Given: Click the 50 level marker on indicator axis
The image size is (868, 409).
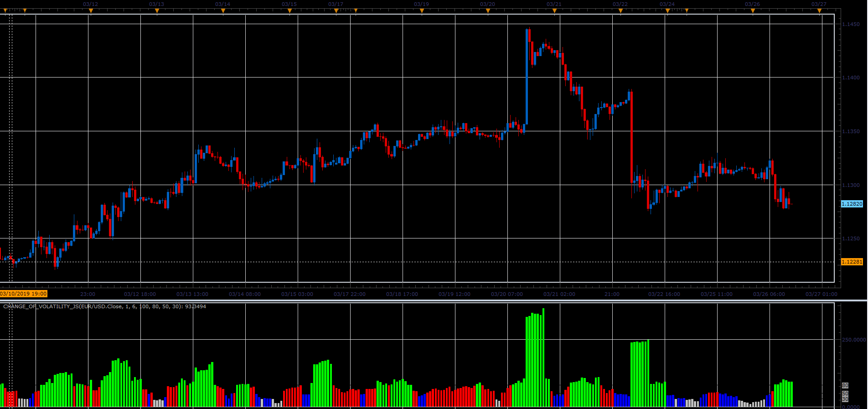Looking at the screenshot, I should pos(845,393).
